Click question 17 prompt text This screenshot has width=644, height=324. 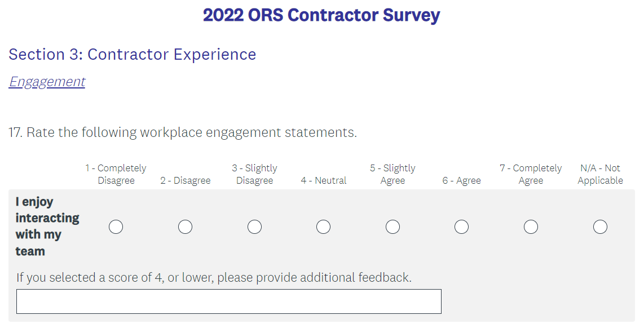(182, 132)
